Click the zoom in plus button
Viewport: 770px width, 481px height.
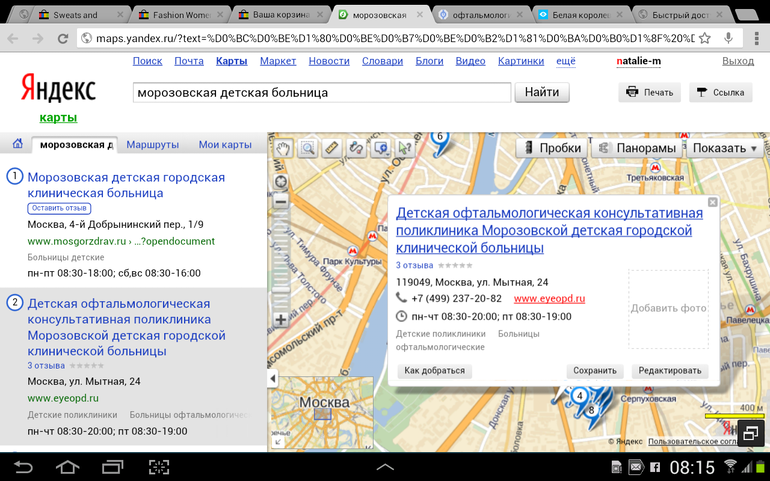point(281,321)
